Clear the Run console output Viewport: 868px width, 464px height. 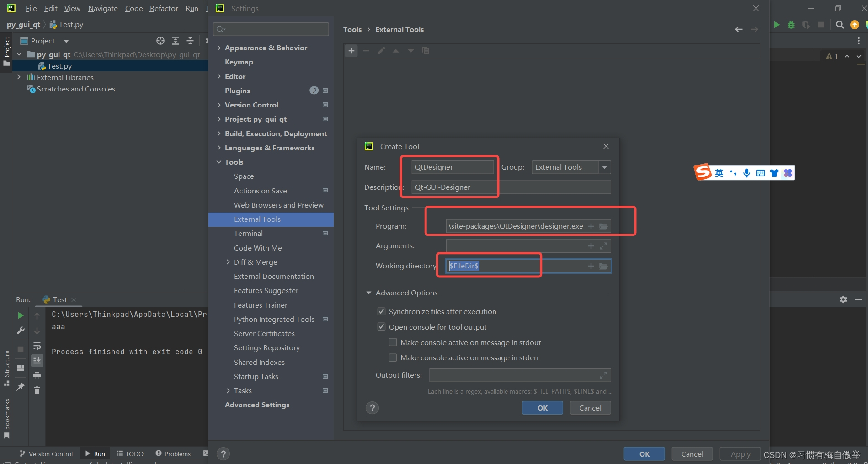[37, 390]
